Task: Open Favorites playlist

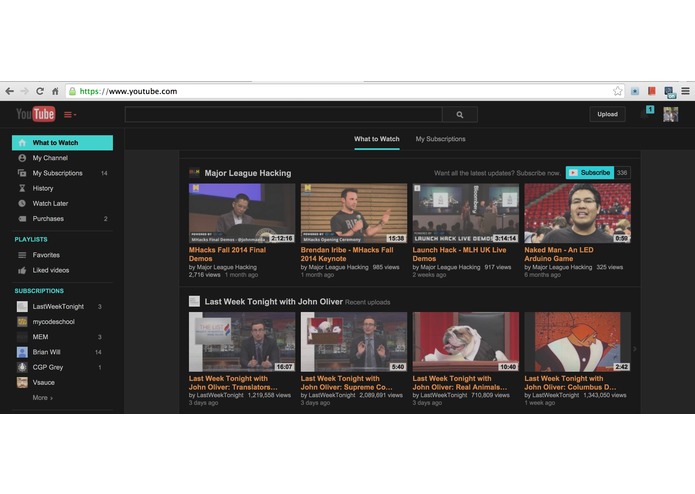Action: click(x=62, y=255)
